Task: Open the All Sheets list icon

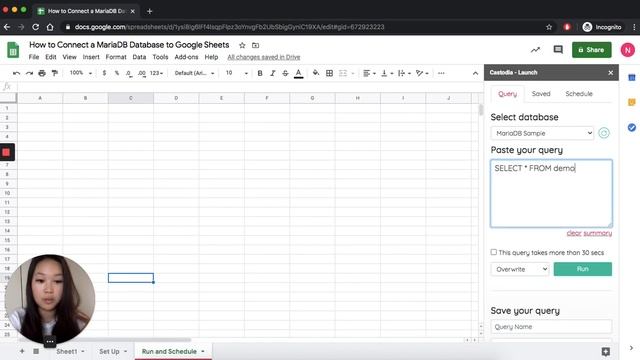Action: [x=36, y=351]
